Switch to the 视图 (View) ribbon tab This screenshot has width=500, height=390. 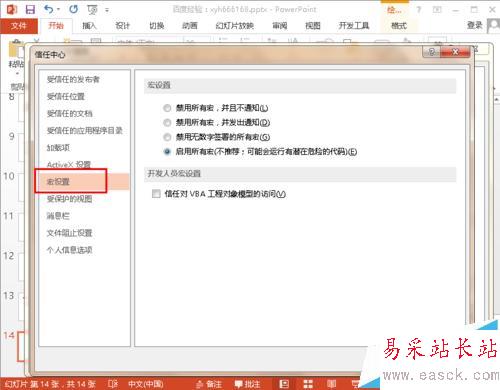pos(313,26)
